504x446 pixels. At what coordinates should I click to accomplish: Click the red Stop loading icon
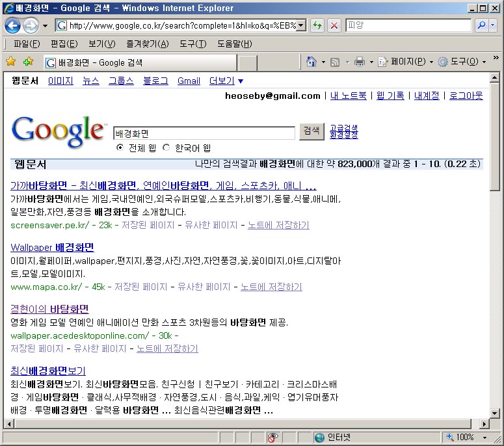pos(334,25)
